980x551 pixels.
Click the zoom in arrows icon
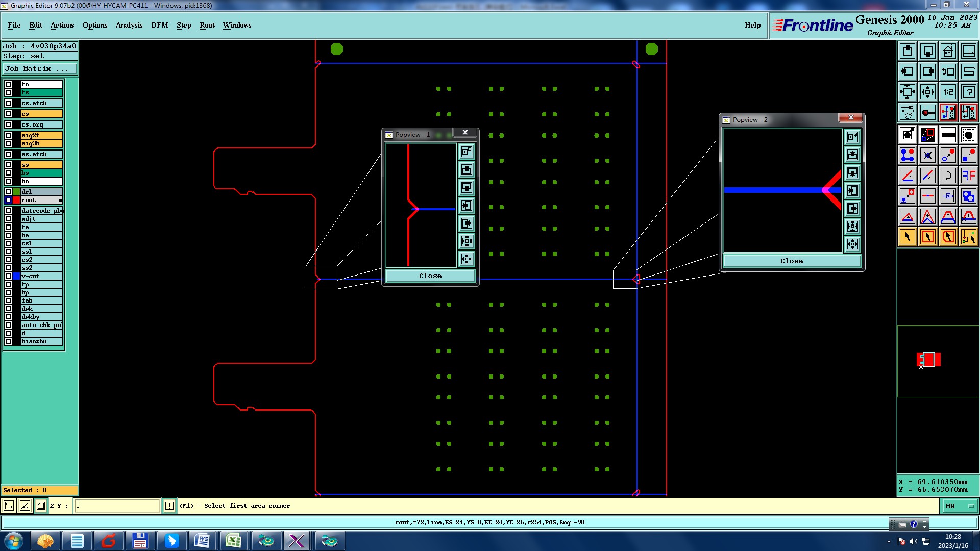pos(908,92)
